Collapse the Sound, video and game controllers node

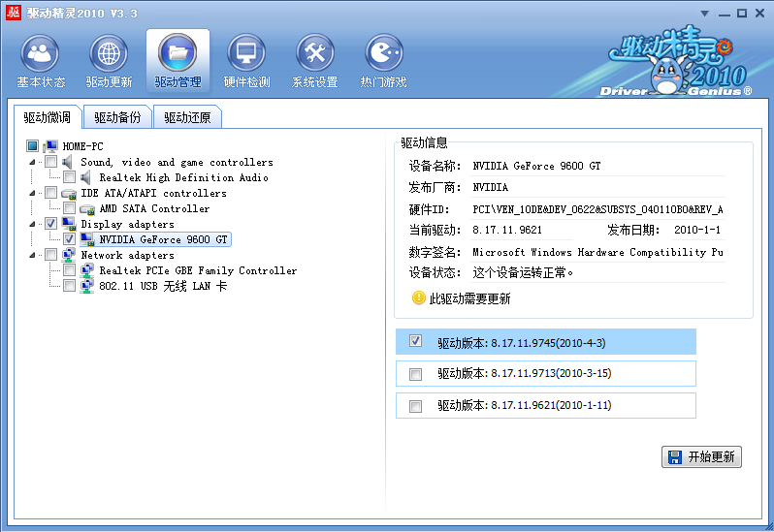(32, 162)
